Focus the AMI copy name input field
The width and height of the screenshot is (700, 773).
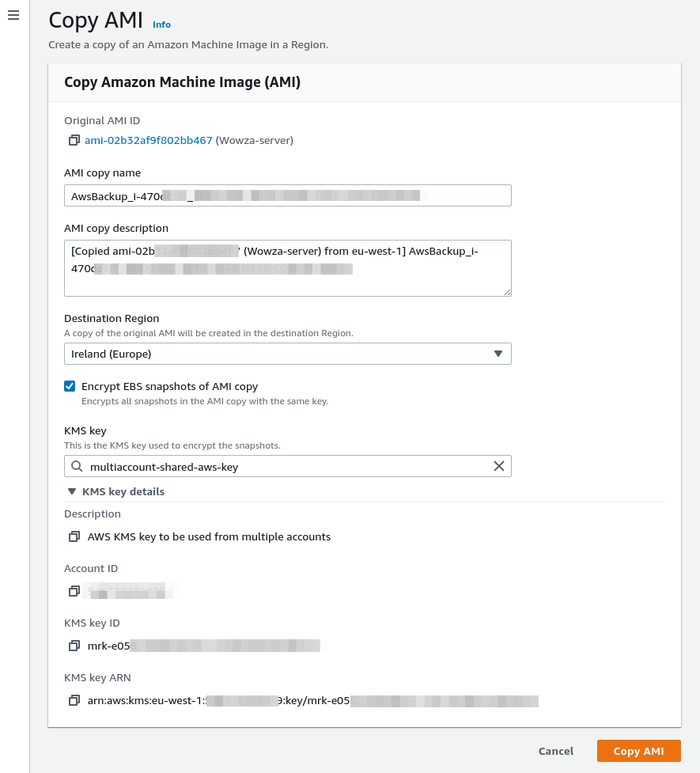(x=287, y=195)
